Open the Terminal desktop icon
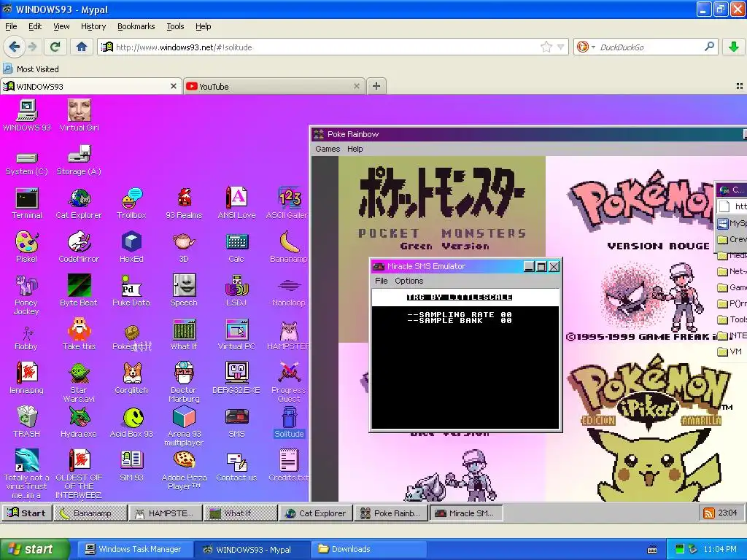The image size is (747, 560). coord(27,204)
